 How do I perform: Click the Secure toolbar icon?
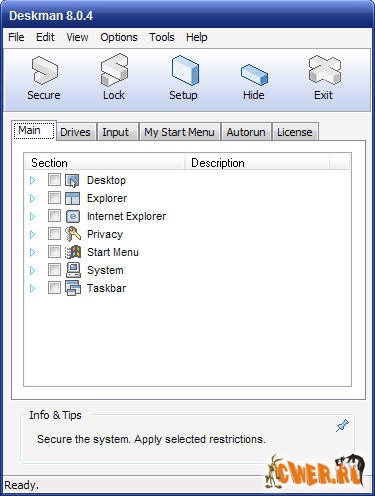[45, 70]
